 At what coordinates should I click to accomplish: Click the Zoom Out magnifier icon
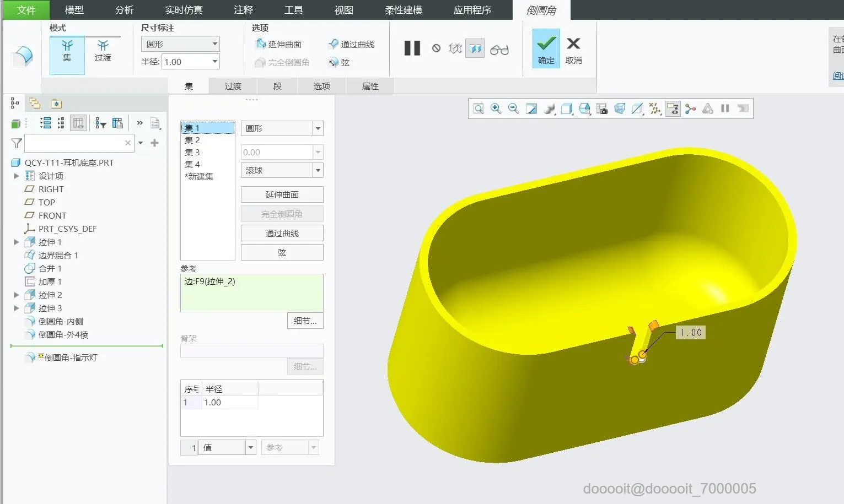[x=514, y=109]
